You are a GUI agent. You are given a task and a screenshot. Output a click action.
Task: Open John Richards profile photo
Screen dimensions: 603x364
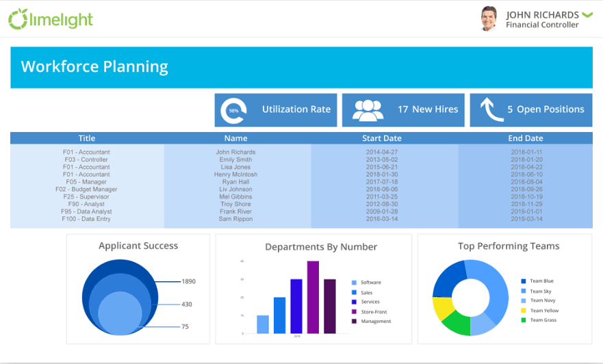click(x=489, y=18)
